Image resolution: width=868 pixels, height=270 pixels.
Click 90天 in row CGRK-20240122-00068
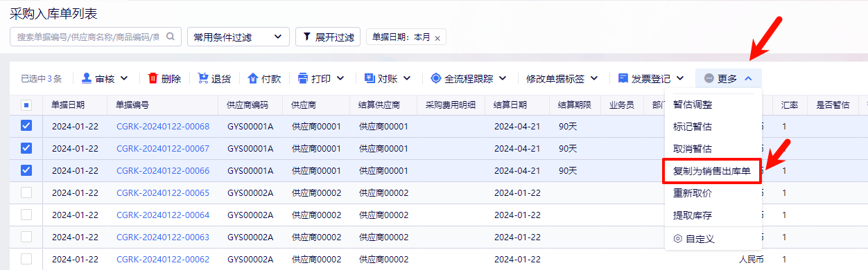click(x=568, y=127)
